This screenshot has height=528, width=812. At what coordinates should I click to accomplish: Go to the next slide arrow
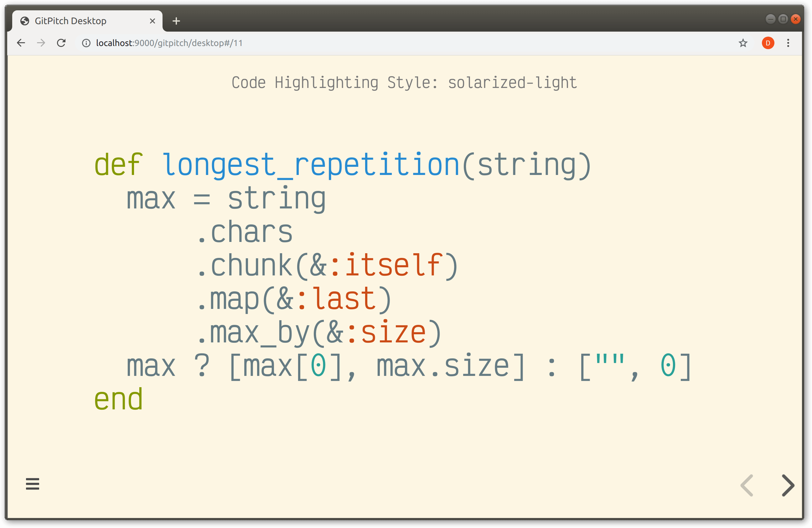tap(788, 485)
